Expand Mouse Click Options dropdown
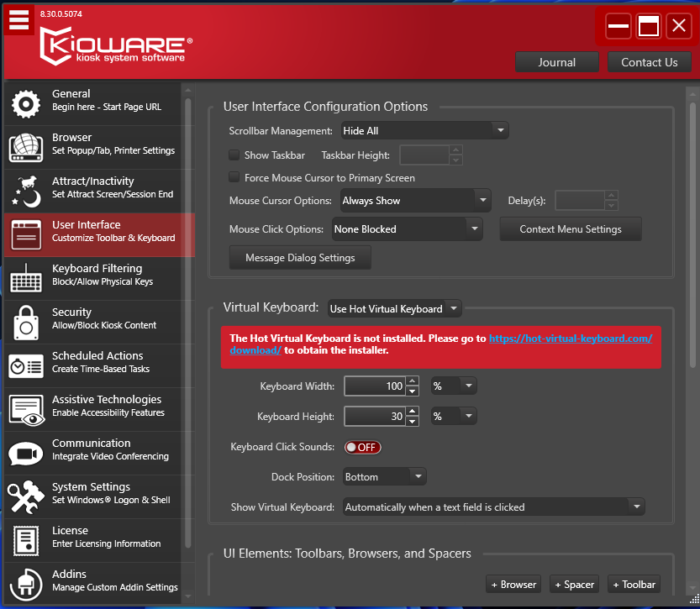This screenshot has width=700, height=609. [x=407, y=228]
